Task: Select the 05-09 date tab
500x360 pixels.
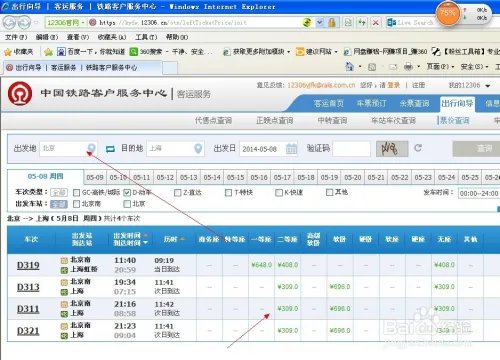Action: click(95, 177)
